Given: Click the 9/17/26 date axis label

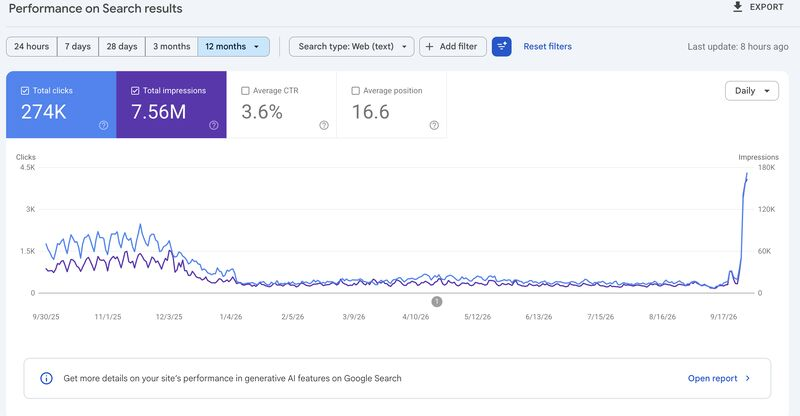Looking at the screenshot, I should (723, 317).
